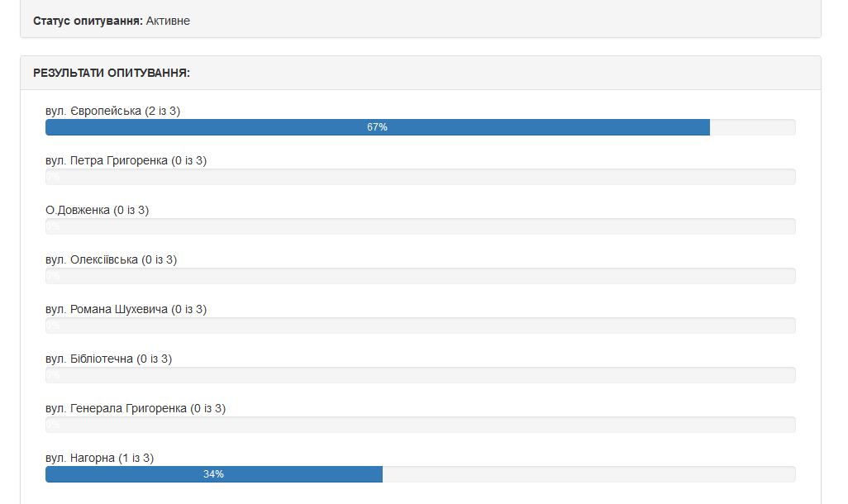Click the 67% text in the blue bar
The width and height of the screenshot is (848, 504).
378,127
